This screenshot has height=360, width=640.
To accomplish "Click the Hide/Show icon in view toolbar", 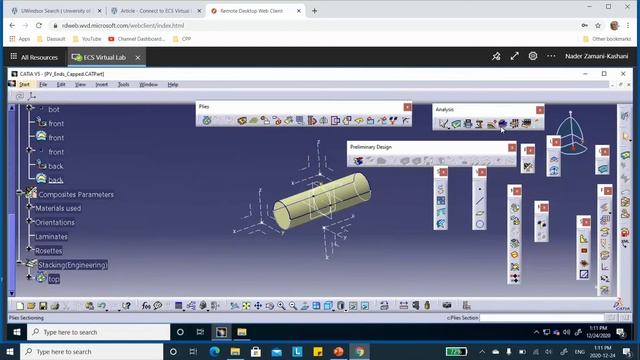I will click(353, 306).
